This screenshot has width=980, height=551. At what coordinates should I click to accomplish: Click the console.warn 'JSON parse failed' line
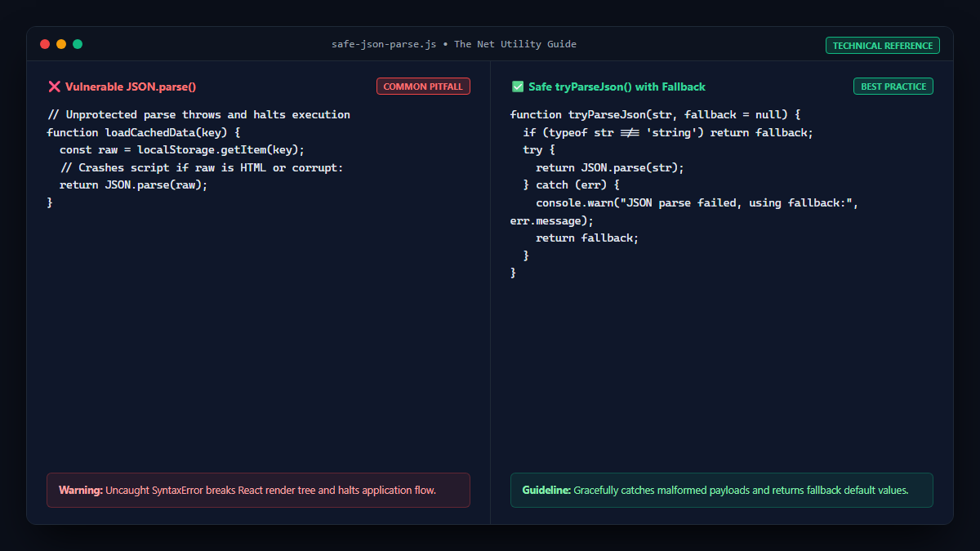(697, 202)
